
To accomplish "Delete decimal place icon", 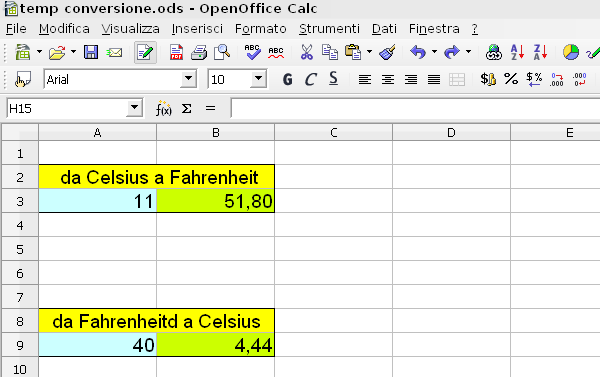I will coord(580,79).
